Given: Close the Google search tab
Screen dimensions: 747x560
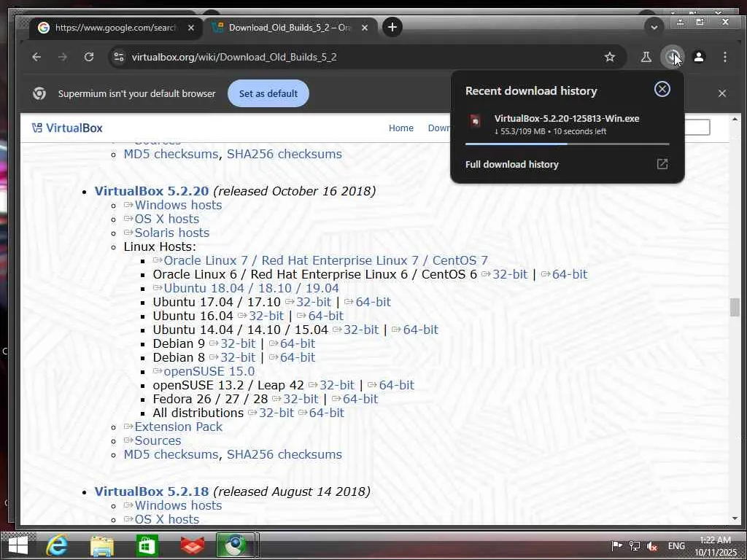Looking at the screenshot, I should click(191, 28).
